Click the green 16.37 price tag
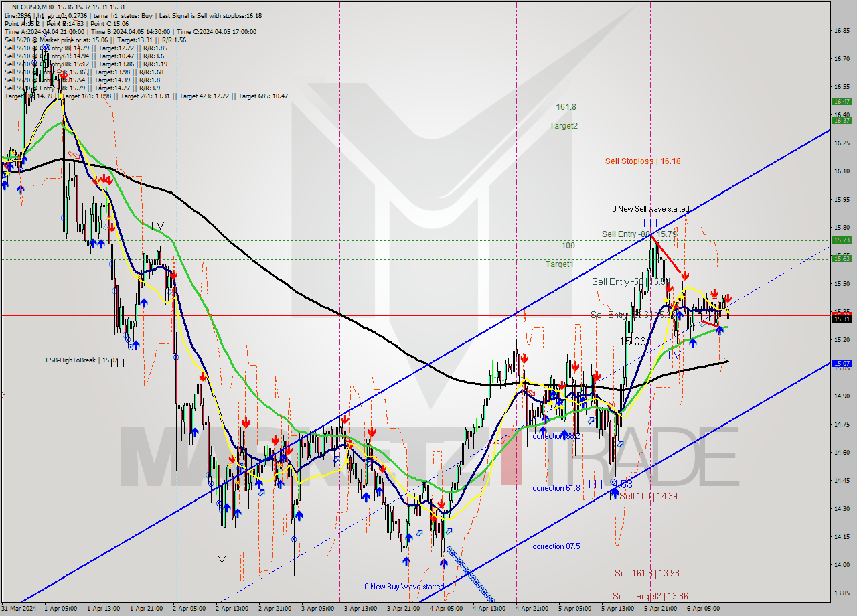Viewport: 857px width, 616px height. (x=842, y=120)
